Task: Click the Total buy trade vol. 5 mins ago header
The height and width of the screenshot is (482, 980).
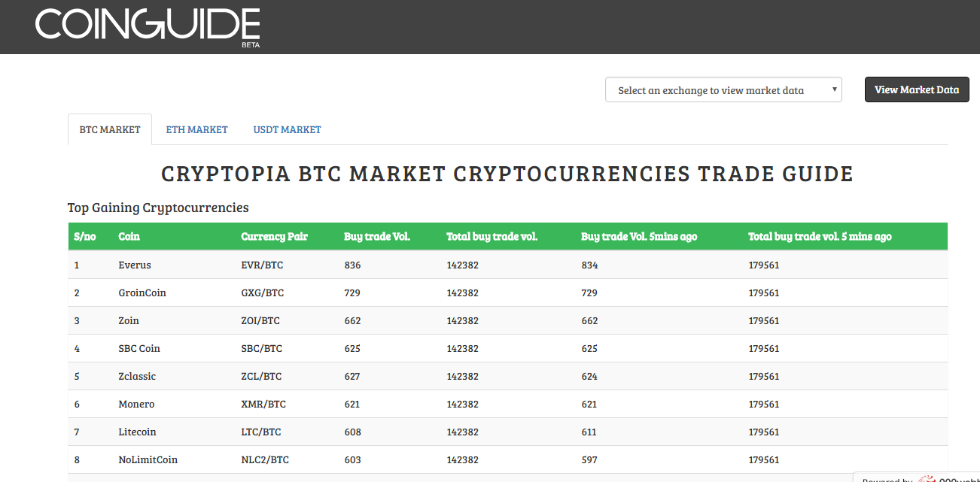Action: (820, 236)
